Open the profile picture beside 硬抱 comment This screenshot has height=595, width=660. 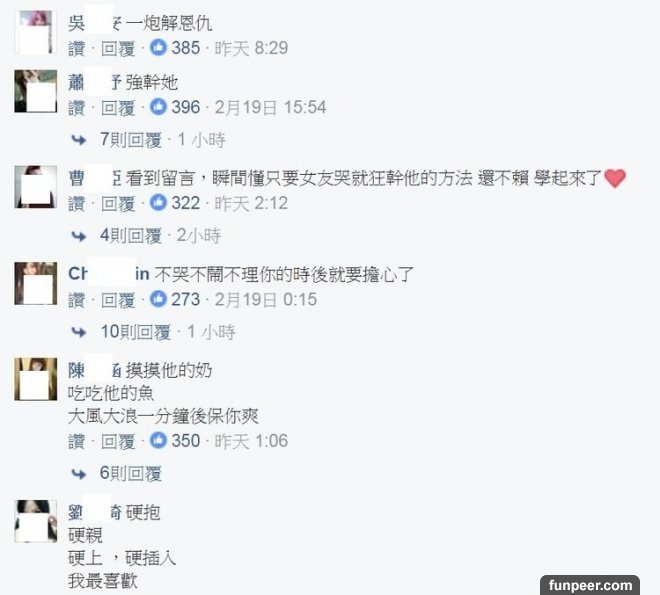(x=36, y=521)
